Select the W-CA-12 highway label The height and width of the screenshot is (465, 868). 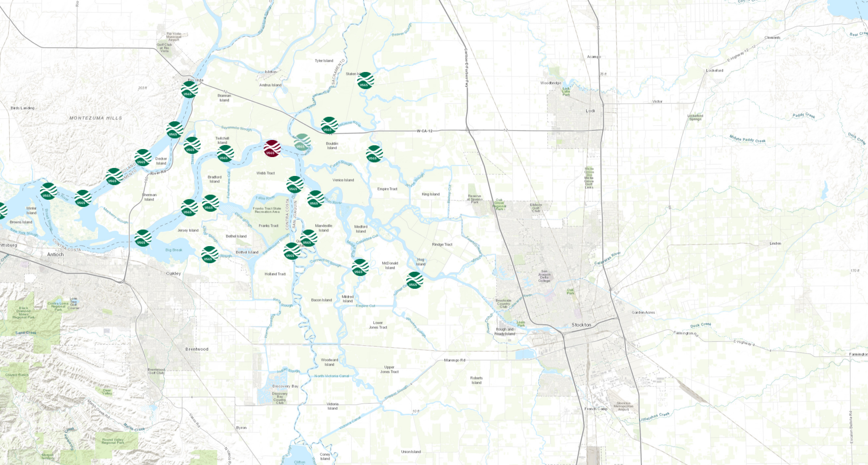tap(425, 131)
